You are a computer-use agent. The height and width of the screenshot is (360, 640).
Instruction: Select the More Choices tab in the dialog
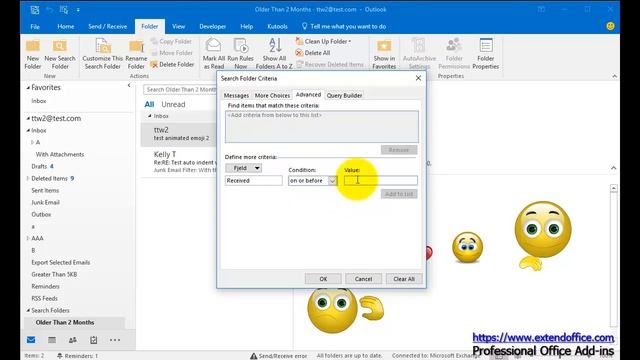tap(272, 96)
